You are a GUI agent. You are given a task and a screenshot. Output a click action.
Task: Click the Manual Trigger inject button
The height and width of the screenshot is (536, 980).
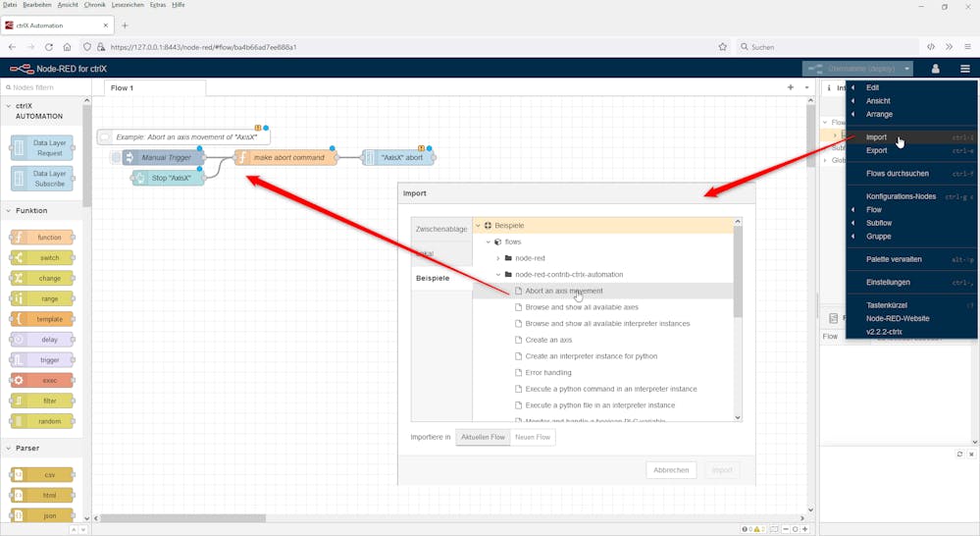[117, 158]
